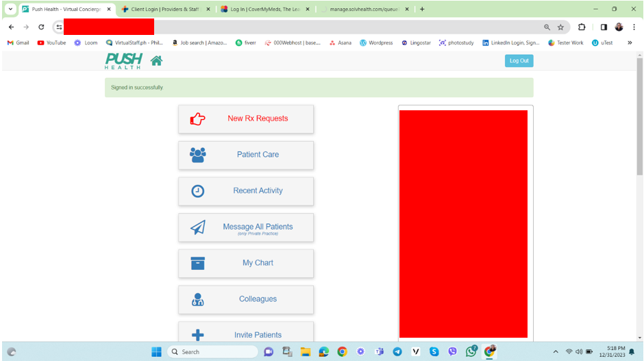This screenshot has height=361, width=644.
Task: Open Wordpress bookmark
Action: [x=376, y=42]
